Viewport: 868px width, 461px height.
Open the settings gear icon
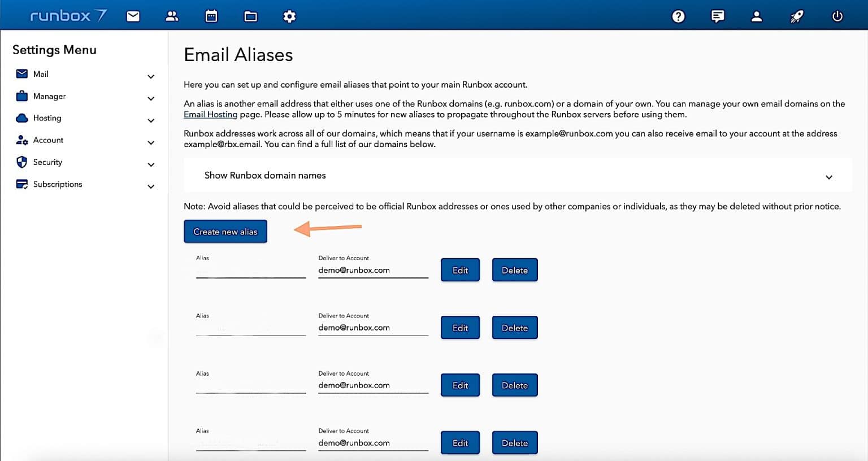tap(289, 16)
